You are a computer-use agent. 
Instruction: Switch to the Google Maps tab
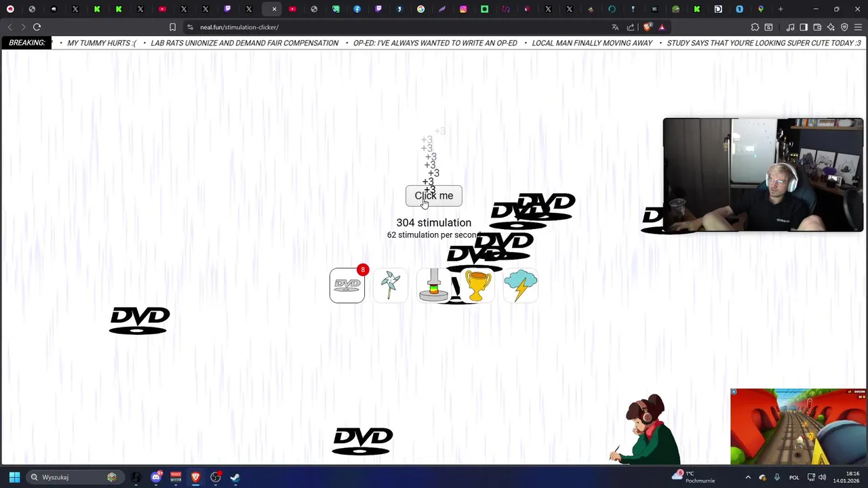pos(761,9)
